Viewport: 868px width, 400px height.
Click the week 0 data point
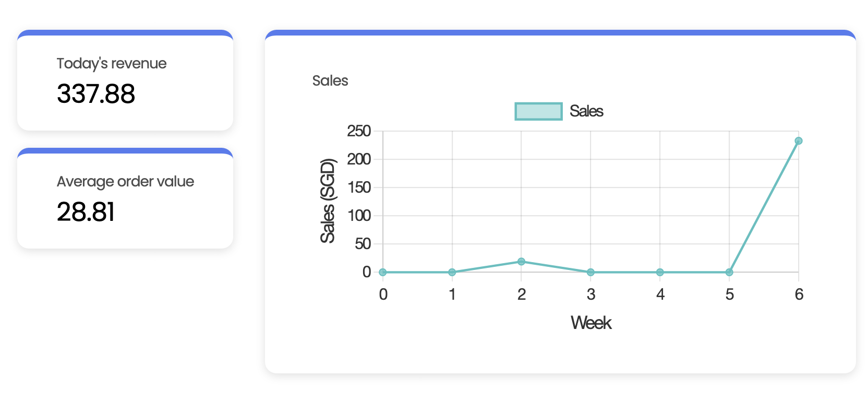pyautogui.click(x=383, y=272)
